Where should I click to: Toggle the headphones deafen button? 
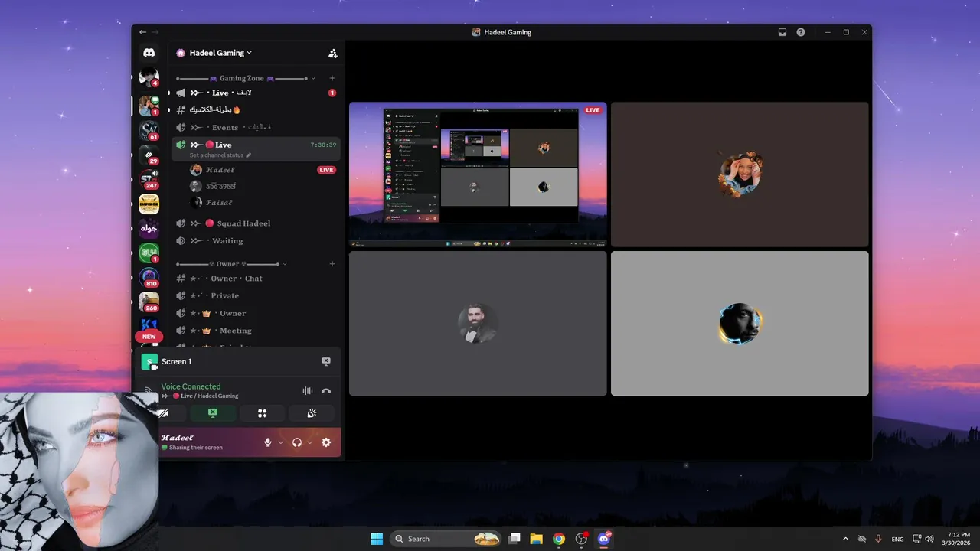pyautogui.click(x=297, y=442)
